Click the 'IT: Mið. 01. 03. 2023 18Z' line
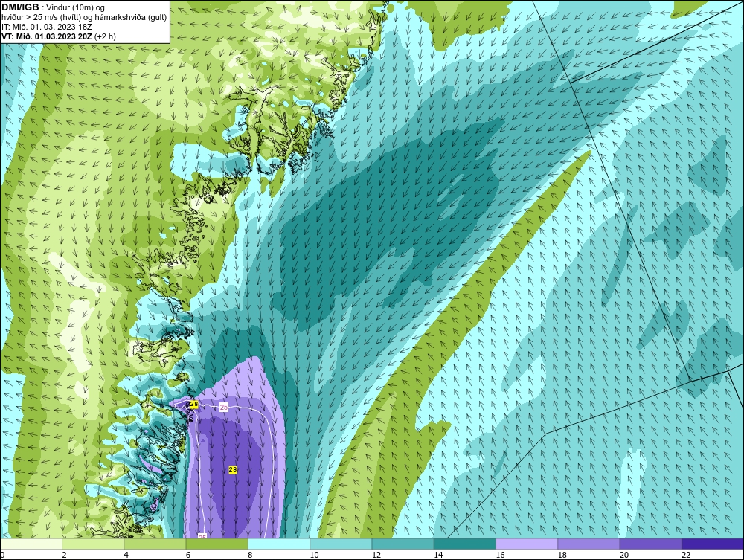The width and height of the screenshot is (744, 560). [46, 27]
